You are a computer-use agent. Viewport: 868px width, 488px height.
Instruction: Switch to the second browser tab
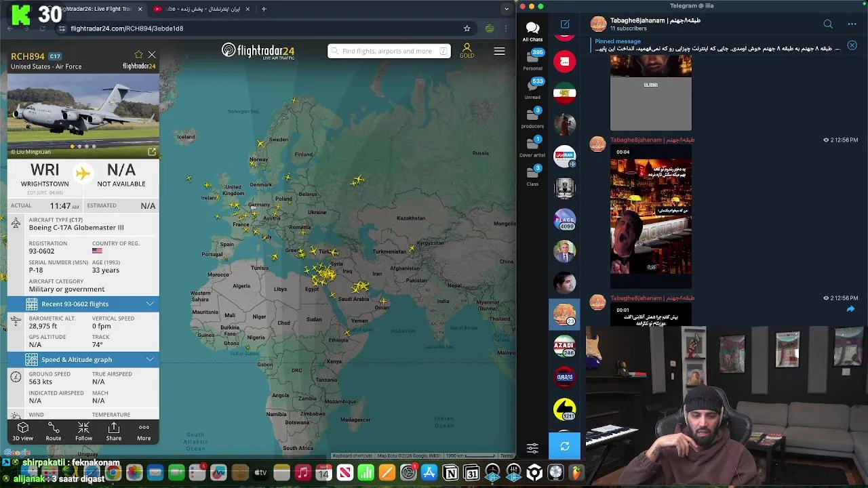point(201,9)
